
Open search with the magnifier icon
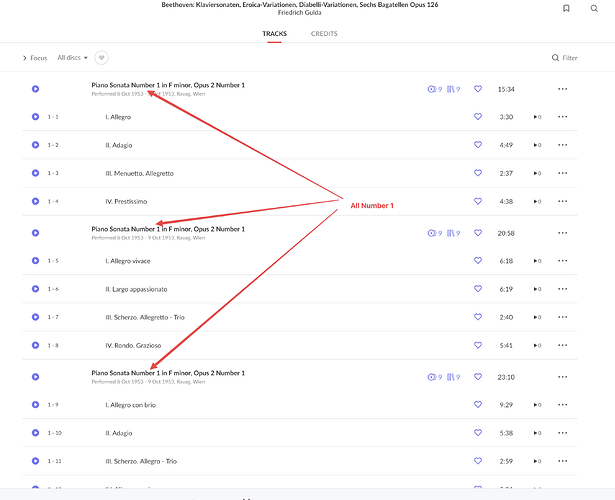click(x=594, y=8)
